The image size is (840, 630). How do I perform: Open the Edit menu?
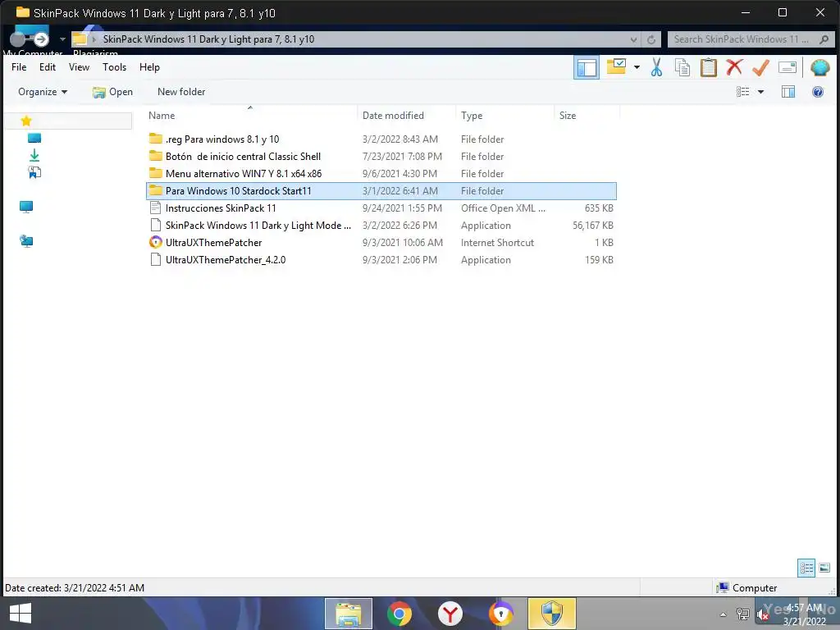[47, 67]
